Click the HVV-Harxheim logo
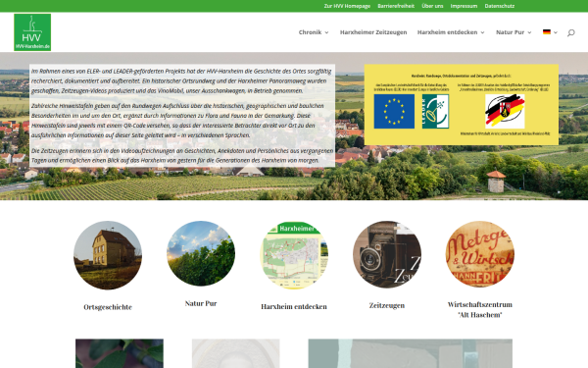Image resolution: width=588 pixels, height=368 pixels. pyautogui.click(x=32, y=32)
